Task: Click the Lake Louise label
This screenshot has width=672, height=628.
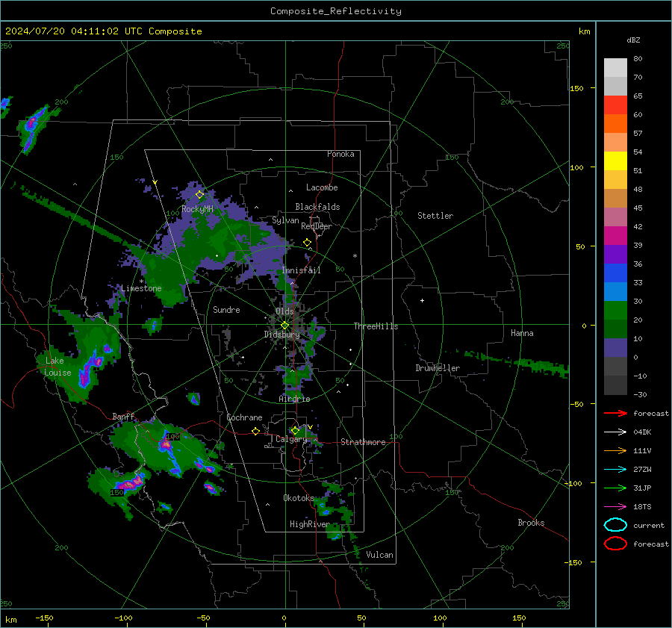Action: coord(57,367)
